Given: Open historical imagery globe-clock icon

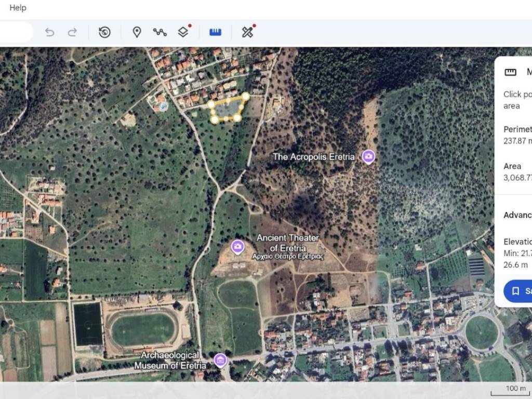Looking at the screenshot, I should coord(104,32).
